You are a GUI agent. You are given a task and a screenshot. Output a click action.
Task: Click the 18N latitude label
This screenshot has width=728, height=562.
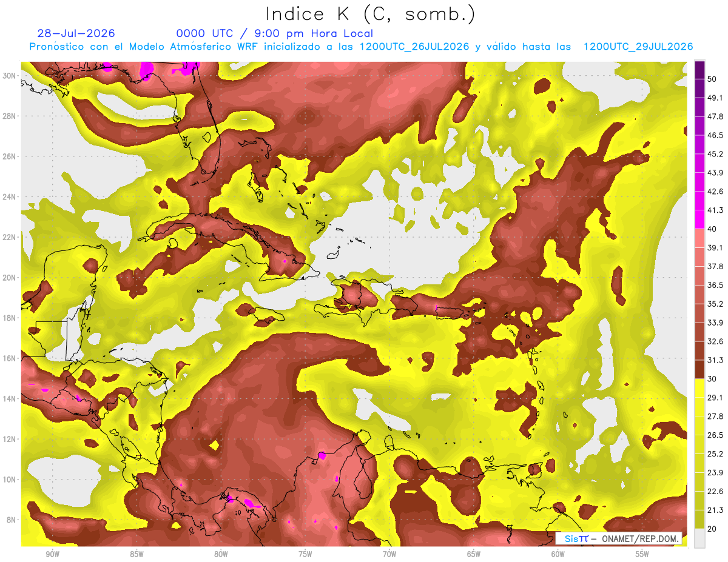(10, 318)
